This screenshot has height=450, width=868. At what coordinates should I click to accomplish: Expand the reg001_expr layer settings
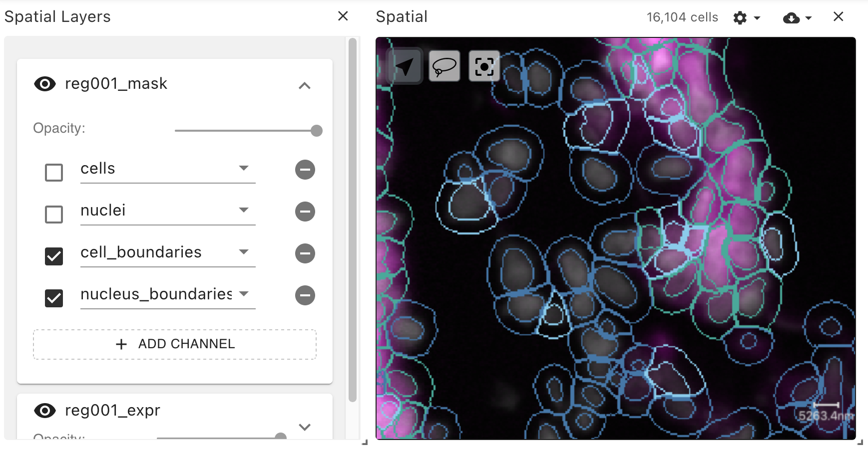point(305,427)
